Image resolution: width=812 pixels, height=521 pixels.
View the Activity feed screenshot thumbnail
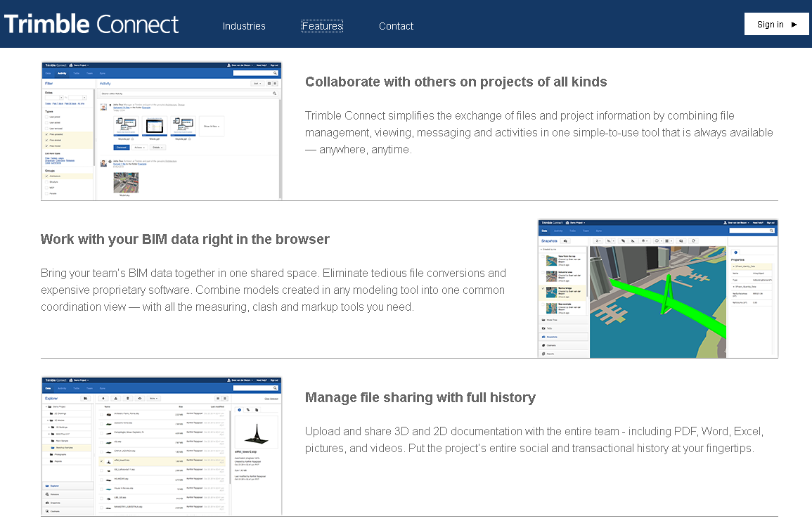point(162,131)
